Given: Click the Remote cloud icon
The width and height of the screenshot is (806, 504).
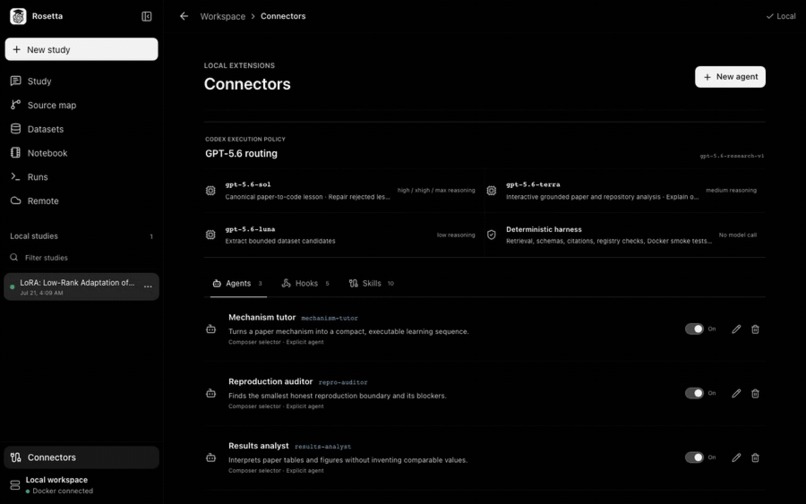Looking at the screenshot, I should pos(16,201).
